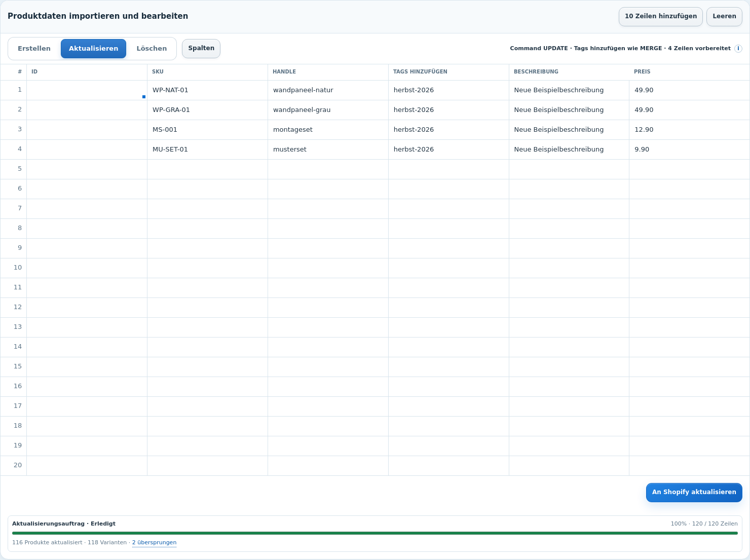Select the Aktualisieren tab
The height and width of the screenshot is (560, 750).
(x=93, y=49)
